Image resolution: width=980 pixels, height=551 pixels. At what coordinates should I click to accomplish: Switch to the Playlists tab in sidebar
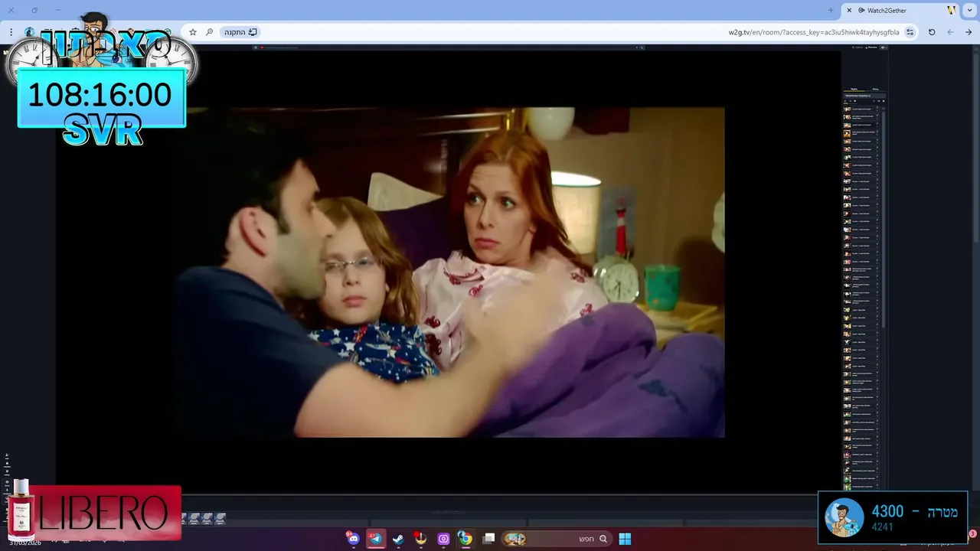tap(854, 90)
